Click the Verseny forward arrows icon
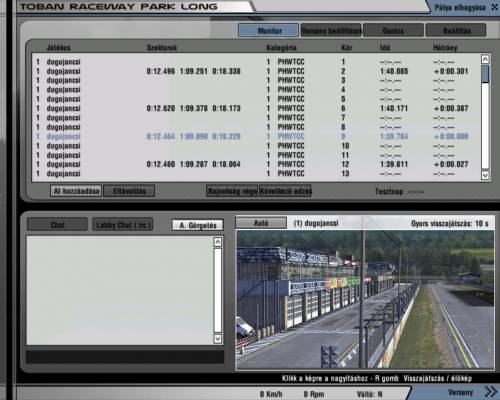 point(491,392)
